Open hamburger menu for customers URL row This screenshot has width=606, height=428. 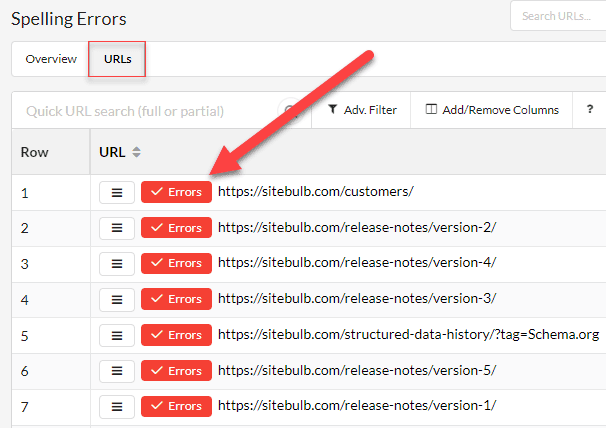tap(117, 192)
